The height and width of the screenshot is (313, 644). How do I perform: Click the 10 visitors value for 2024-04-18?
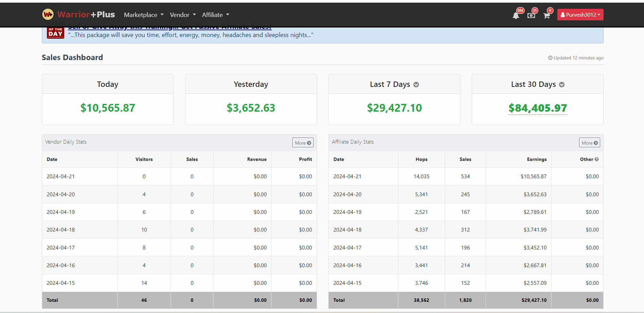[x=144, y=230]
